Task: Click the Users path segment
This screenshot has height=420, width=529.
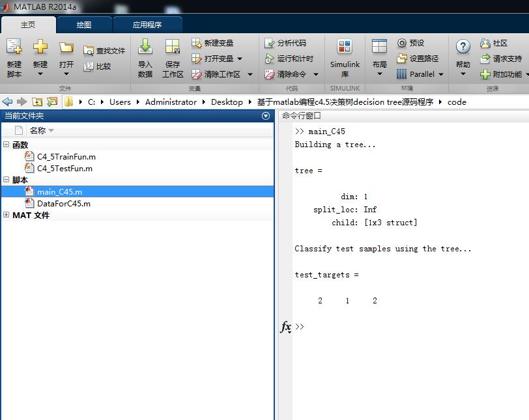Action: [x=120, y=102]
